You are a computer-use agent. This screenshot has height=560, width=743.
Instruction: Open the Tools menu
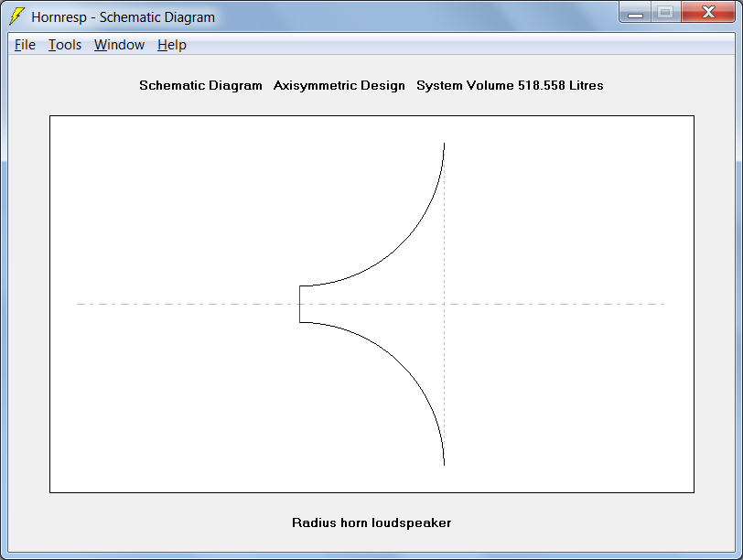click(65, 45)
